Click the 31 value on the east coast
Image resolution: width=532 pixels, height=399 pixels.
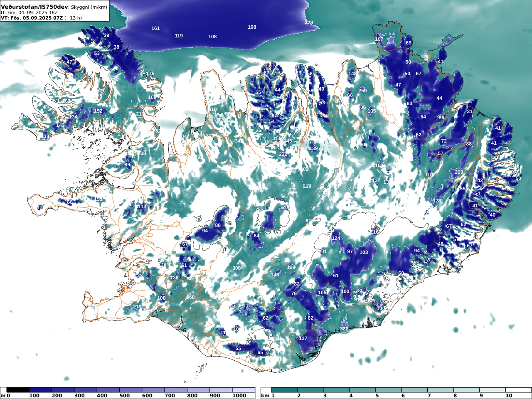pyautogui.click(x=470, y=111)
